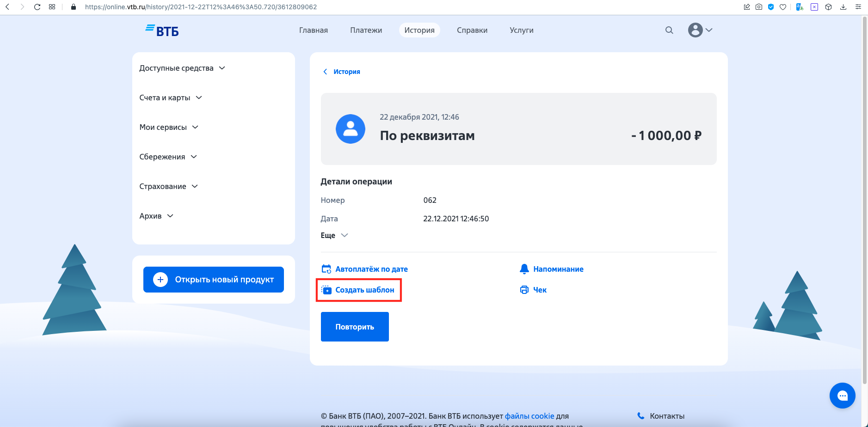Open the user profile avatar menu

(x=695, y=30)
